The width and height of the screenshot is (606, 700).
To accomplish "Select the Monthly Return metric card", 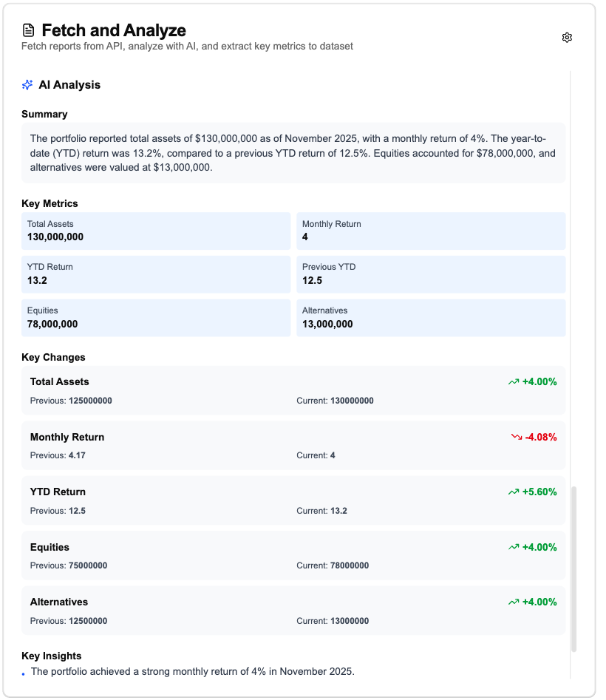I will tap(431, 231).
